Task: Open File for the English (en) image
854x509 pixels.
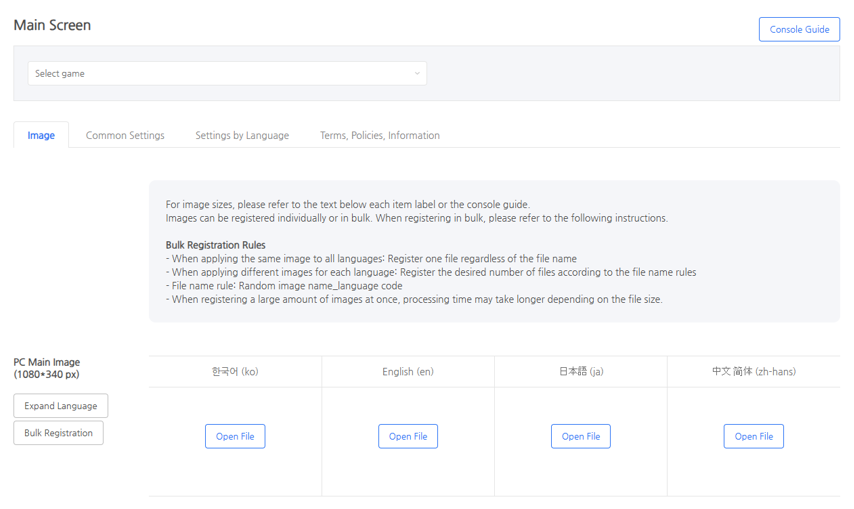Action: click(408, 436)
